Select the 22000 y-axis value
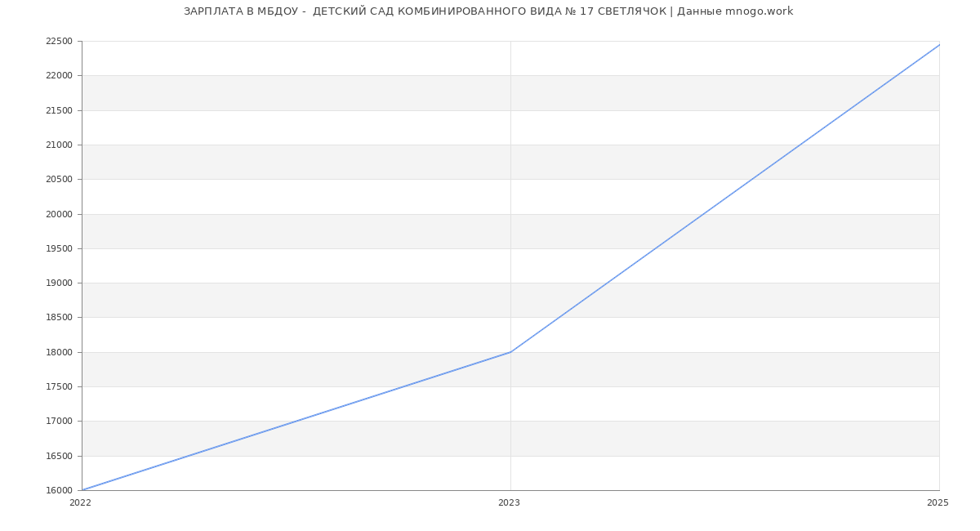The image size is (980, 531). 59,76
